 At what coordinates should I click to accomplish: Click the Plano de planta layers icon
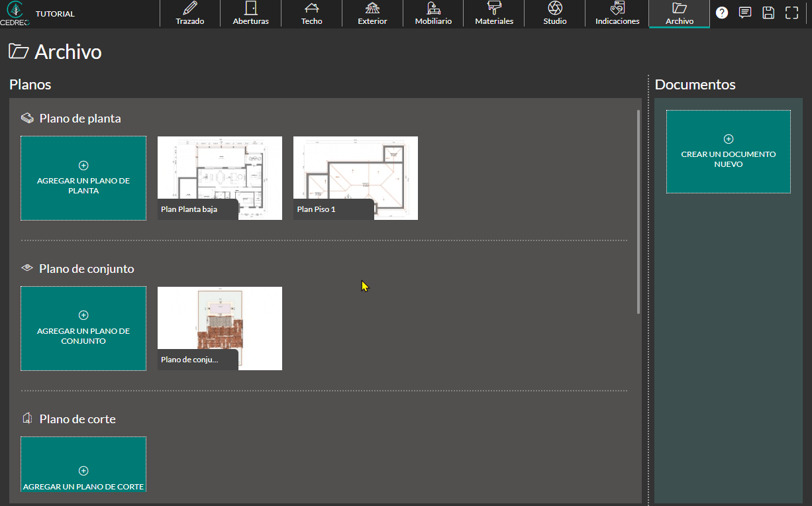[x=27, y=119]
